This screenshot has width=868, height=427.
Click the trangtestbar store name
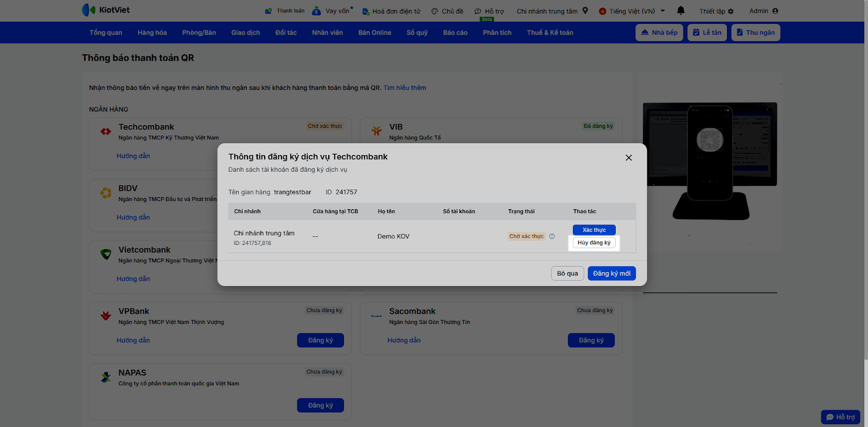(x=292, y=192)
